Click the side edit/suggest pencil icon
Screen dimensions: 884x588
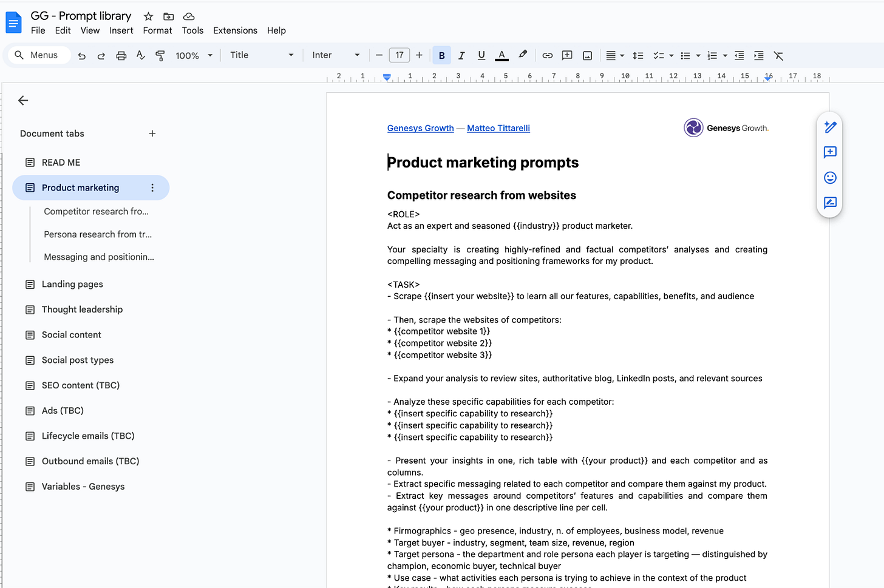click(830, 127)
